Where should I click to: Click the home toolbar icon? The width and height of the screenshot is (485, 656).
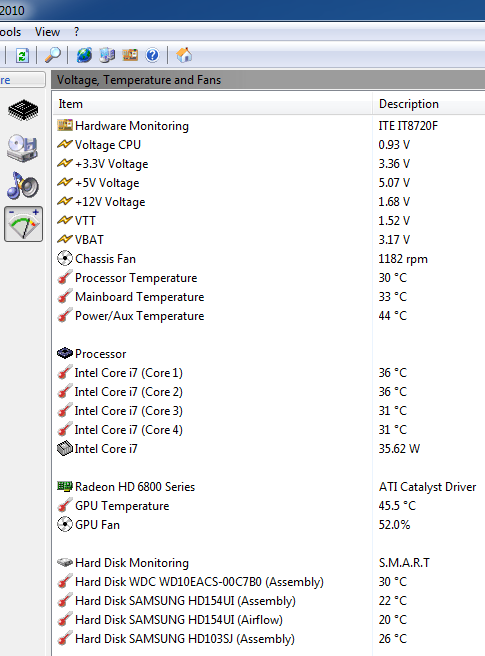(x=184, y=55)
